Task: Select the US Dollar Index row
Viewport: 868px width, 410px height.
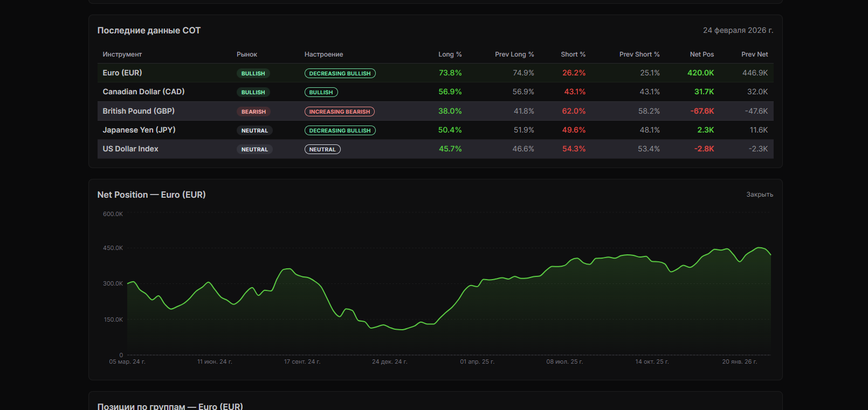Action: [x=435, y=149]
